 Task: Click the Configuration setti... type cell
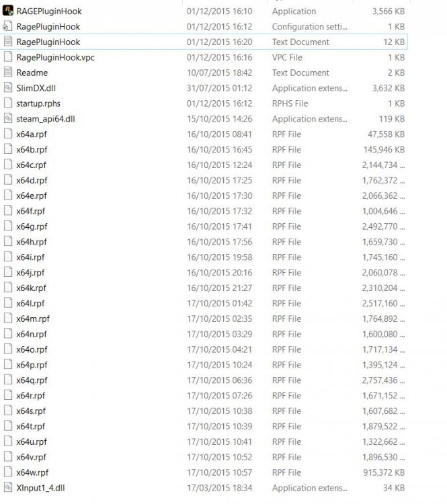click(310, 27)
